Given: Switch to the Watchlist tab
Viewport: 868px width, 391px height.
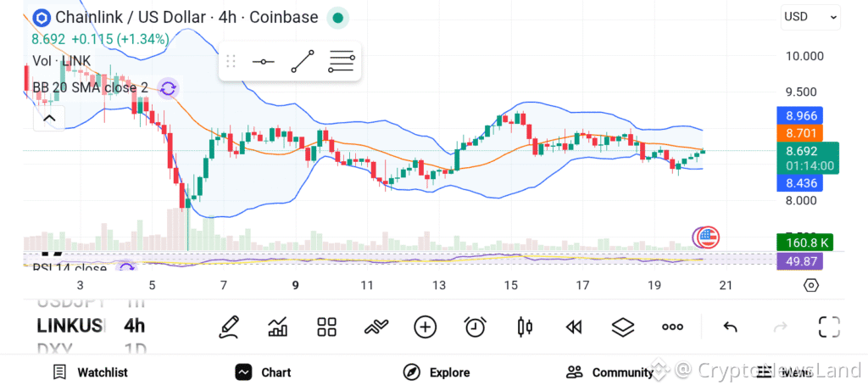Looking at the screenshot, I should coord(90,372).
